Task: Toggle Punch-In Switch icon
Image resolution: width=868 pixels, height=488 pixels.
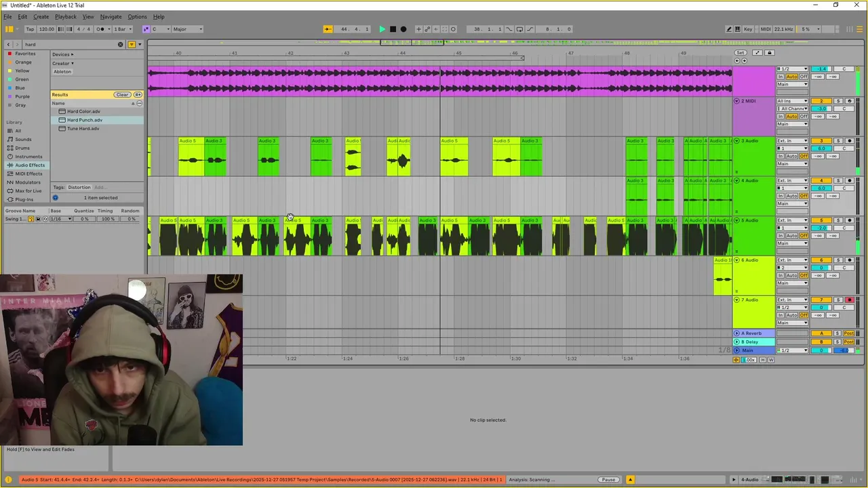Action: tap(509, 29)
